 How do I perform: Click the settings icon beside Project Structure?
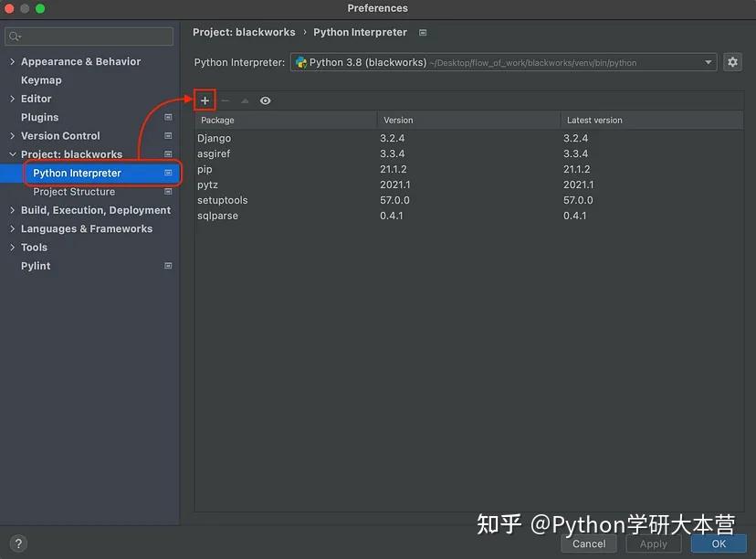167,192
